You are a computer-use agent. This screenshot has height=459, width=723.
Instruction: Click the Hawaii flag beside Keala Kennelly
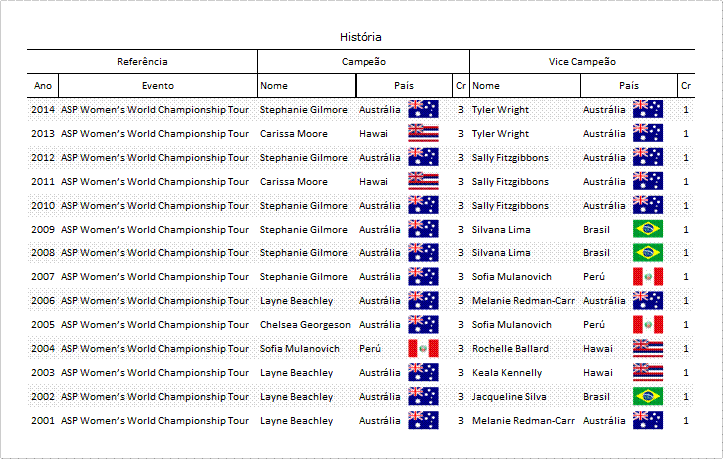648,372
